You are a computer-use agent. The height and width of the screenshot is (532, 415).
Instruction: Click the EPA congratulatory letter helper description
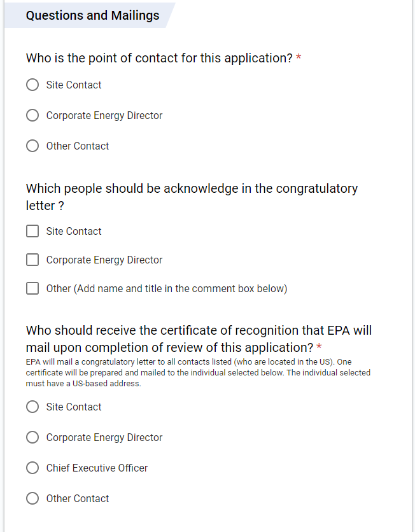point(197,373)
